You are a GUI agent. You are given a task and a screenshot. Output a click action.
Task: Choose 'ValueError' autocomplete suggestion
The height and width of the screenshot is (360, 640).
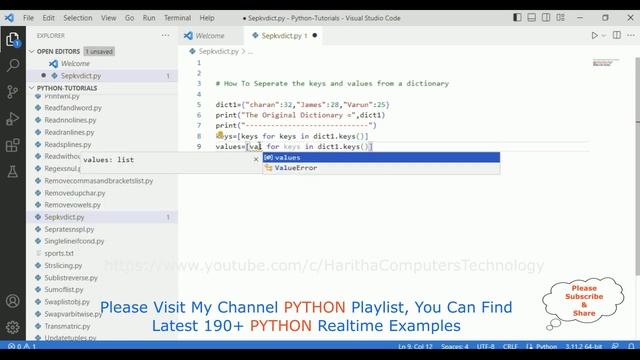point(381,168)
